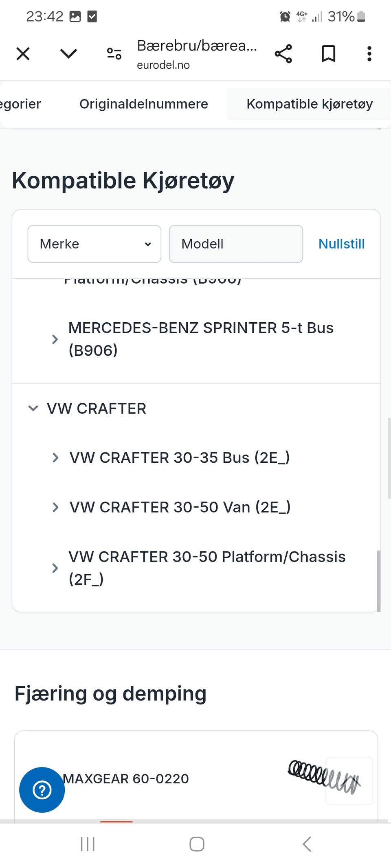The width and height of the screenshot is (391, 868).
Task: Open the blue help chat bubble
Action: [x=42, y=789]
